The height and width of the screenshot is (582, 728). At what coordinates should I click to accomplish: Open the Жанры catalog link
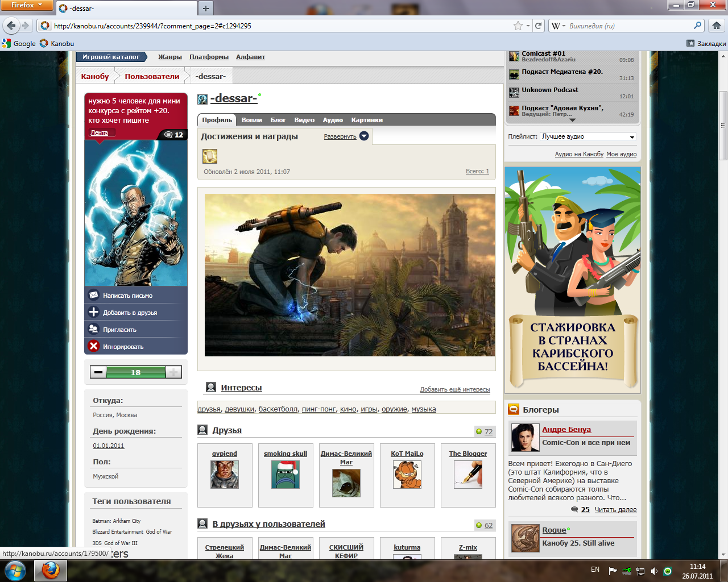pyautogui.click(x=170, y=57)
